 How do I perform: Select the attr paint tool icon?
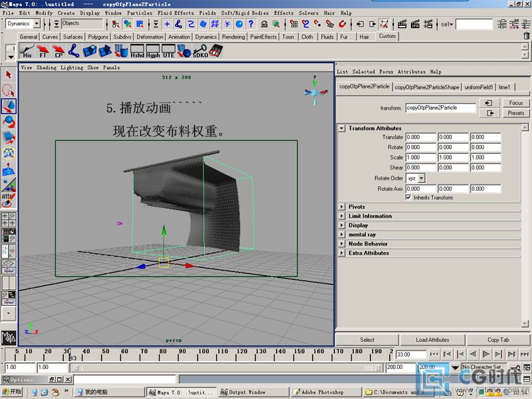click(x=9, y=200)
